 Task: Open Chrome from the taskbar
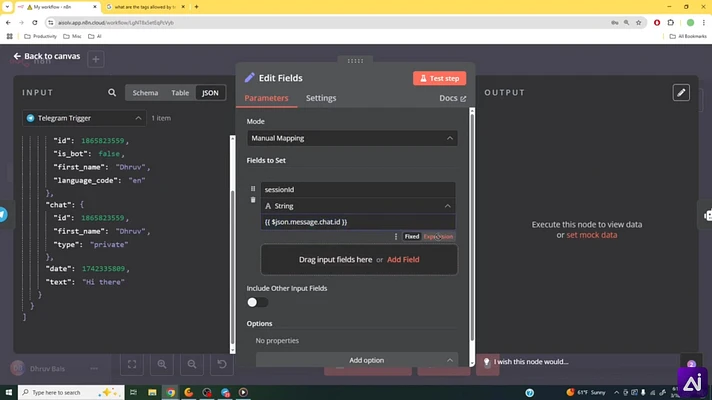[171, 392]
